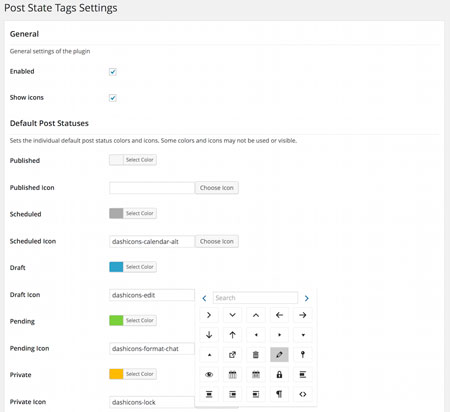This screenshot has height=412, width=450.
Task: Select the left arrow icon in grid
Action: pos(279,315)
